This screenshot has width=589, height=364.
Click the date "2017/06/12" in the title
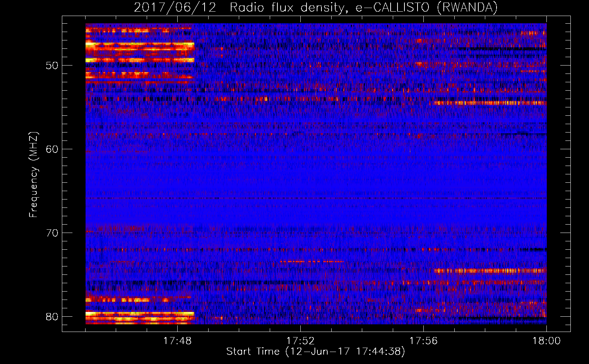pos(175,7)
